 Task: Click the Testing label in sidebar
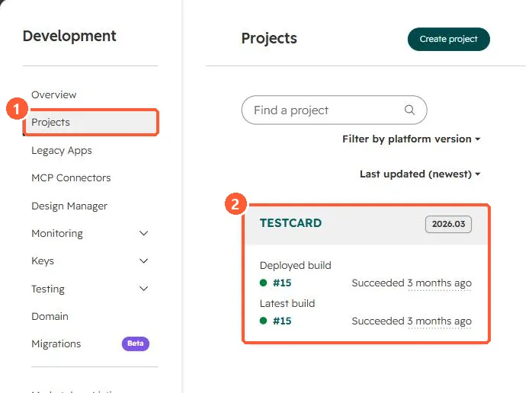[x=48, y=289]
